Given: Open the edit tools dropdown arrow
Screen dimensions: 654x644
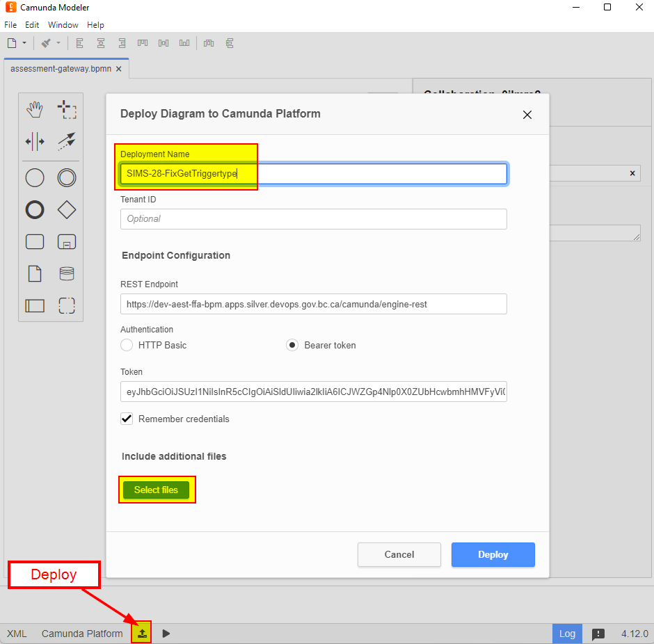Looking at the screenshot, I should pos(58,43).
